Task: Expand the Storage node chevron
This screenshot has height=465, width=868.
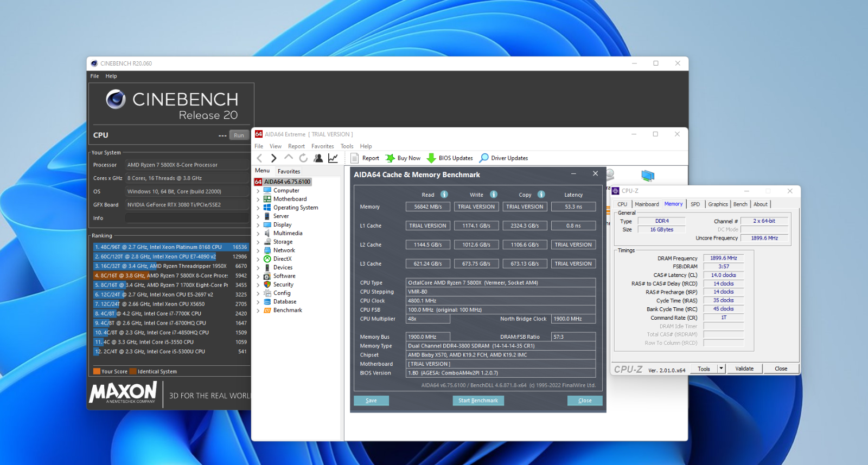Action: 258,242
